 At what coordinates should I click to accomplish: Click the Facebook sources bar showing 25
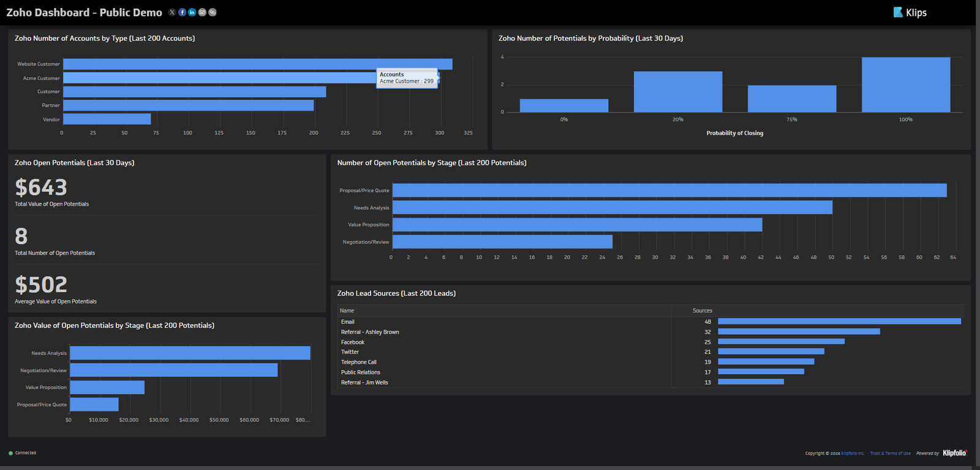782,341
